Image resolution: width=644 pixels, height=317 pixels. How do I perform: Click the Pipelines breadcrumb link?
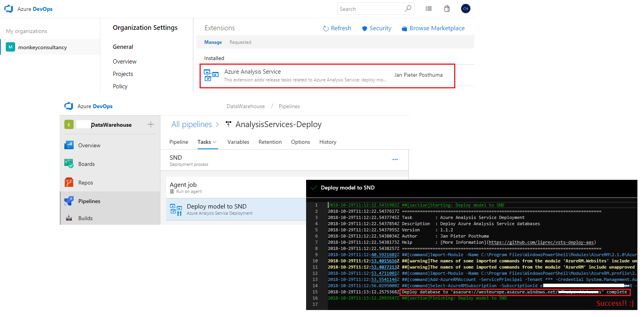[289, 106]
